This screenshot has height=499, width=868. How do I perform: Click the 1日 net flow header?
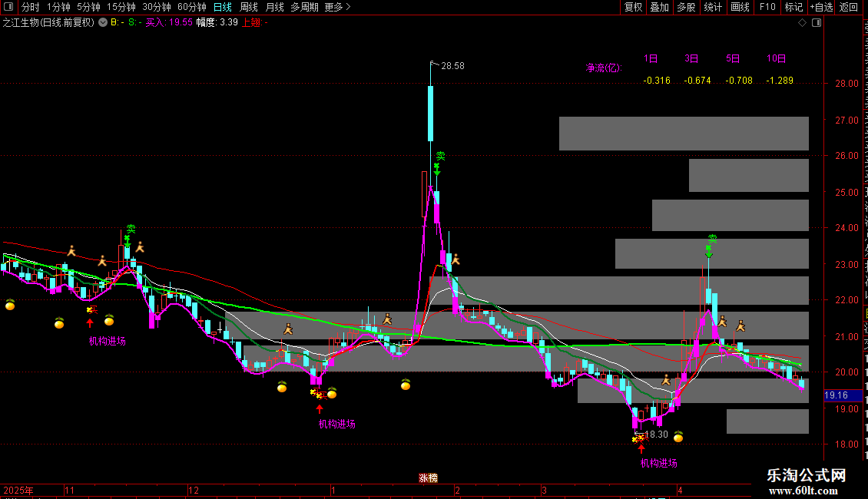click(x=651, y=58)
